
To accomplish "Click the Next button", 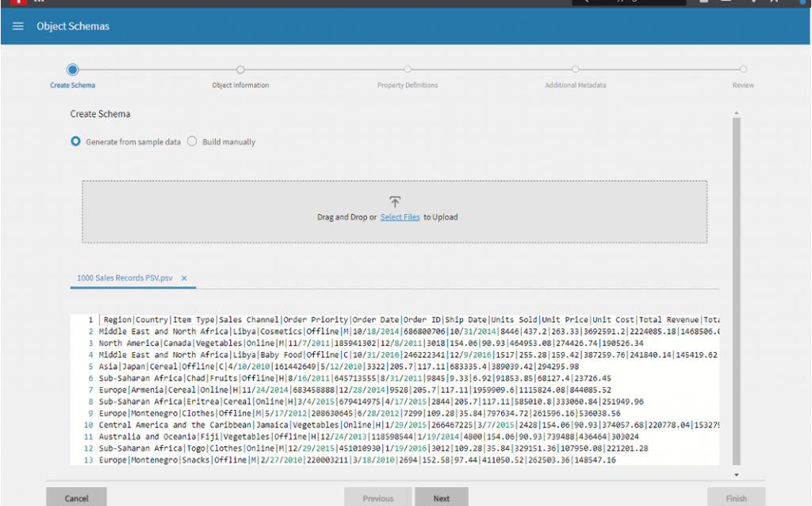I will click(x=442, y=498).
